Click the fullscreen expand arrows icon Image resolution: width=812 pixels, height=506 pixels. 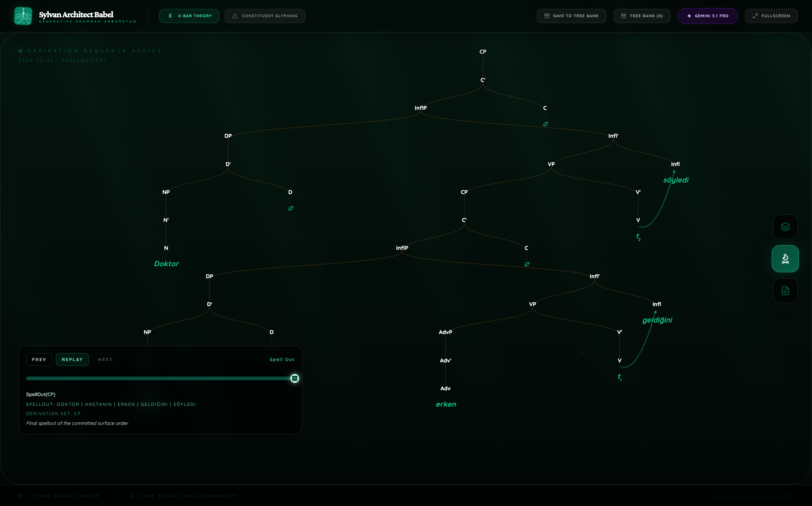[755, 16]
